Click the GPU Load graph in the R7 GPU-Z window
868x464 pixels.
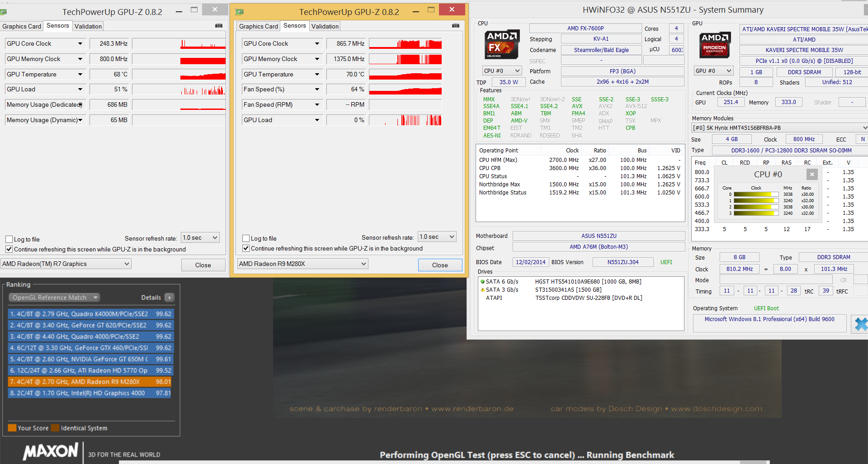[179, 90]
